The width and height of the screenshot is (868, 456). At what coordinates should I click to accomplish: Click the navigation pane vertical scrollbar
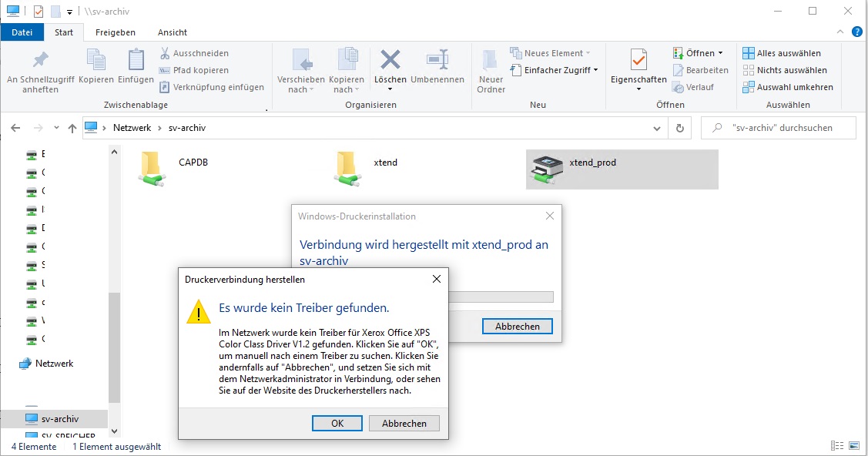click(x=115, y=347)
